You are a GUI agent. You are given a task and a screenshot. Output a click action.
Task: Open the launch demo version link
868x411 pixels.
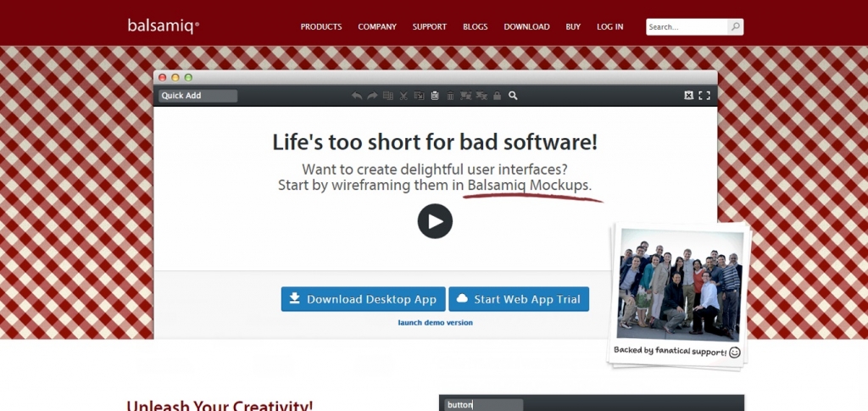pos(435,323)
